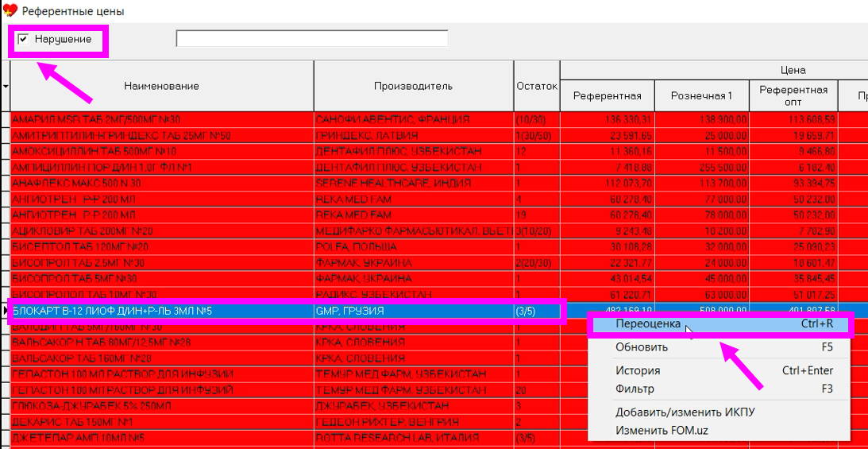Click manufacturer GMP, ГРУЗИЯ cell

pyautogui.click(x=414, y=312)
